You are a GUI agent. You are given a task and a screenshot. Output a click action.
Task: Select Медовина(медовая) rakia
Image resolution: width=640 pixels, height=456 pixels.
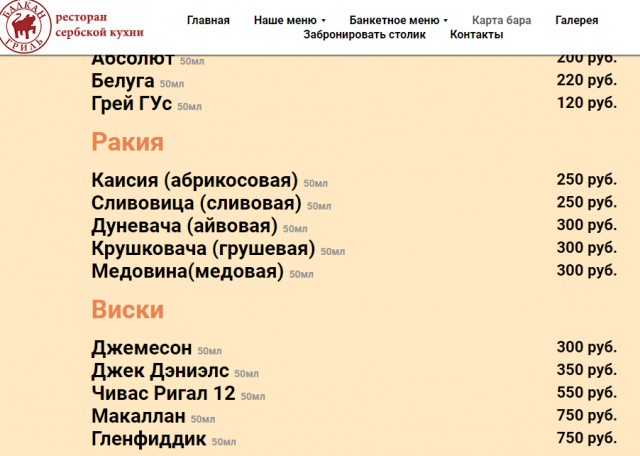click(x=187, y=271)
